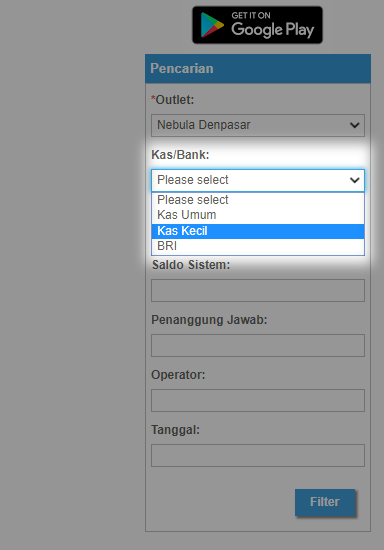Open the Outlet dropdown showing Nebula Denpasar
384x550 pixels.
coord(258,125)
